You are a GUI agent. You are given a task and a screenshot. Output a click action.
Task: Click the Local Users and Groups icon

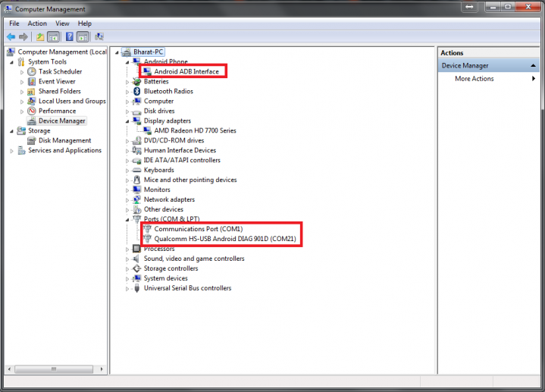32,101
